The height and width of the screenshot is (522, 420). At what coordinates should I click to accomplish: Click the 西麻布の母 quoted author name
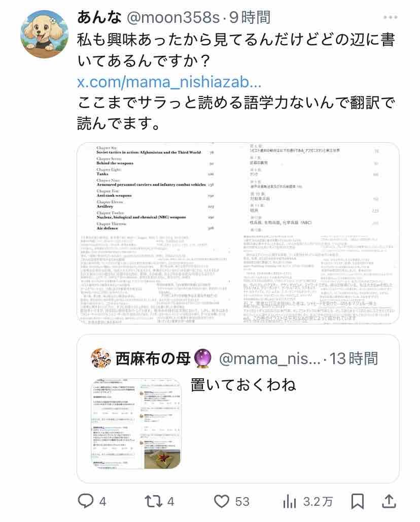click(x=153, y=358)
